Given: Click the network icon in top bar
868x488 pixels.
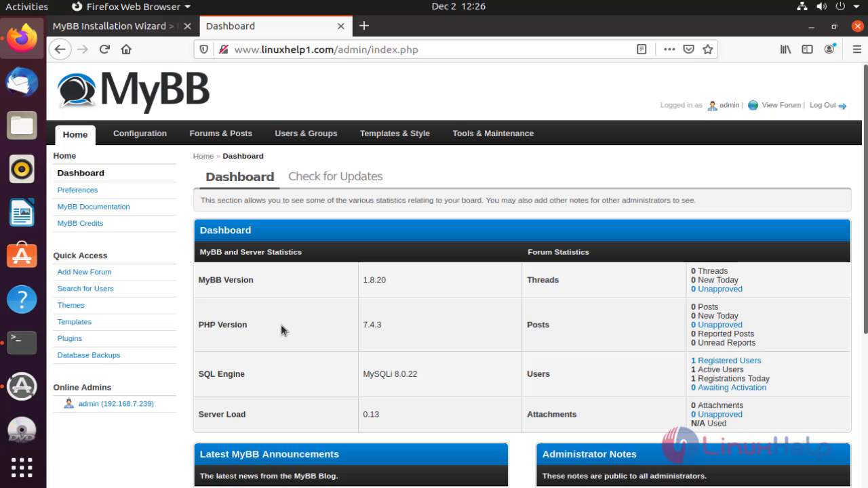Looking at the screenshot, I should [802, 7].
